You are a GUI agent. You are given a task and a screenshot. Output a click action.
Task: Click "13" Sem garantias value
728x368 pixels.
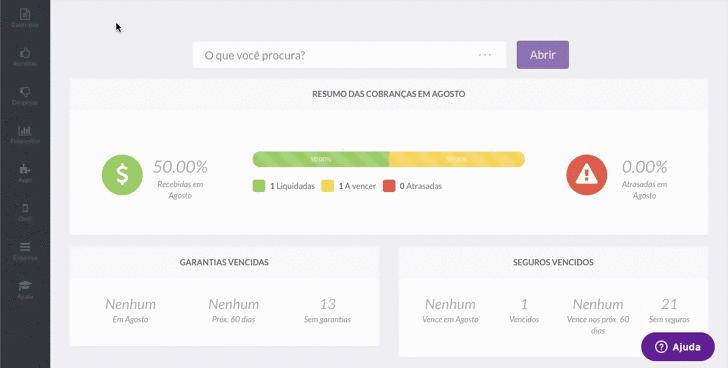pyautogui.click(x=327, y=304)
